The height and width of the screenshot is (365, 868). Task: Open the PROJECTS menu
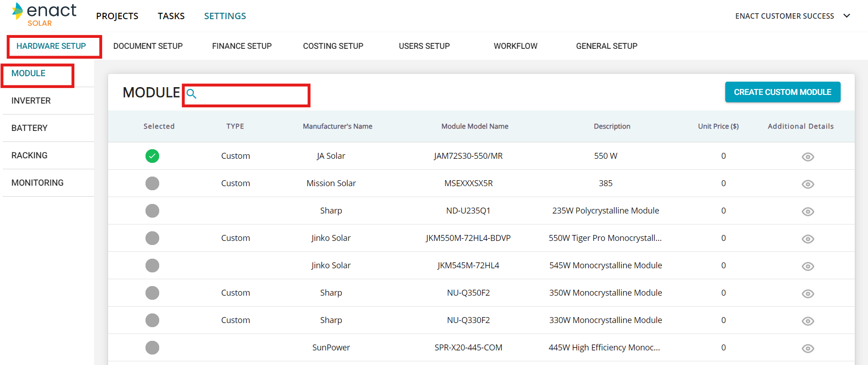tap(117, 16)
